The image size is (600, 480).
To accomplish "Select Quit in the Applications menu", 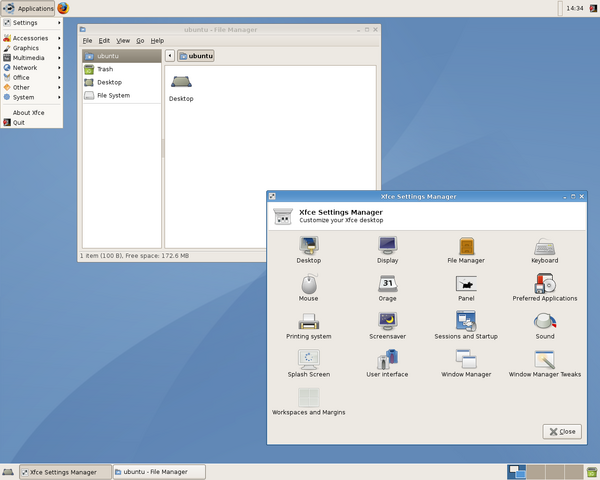I will click(18, 123).
